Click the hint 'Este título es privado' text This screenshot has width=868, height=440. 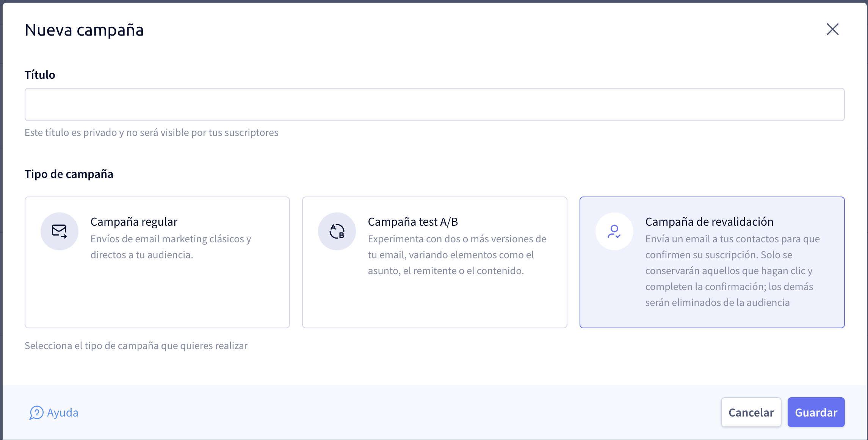point(151,133)
